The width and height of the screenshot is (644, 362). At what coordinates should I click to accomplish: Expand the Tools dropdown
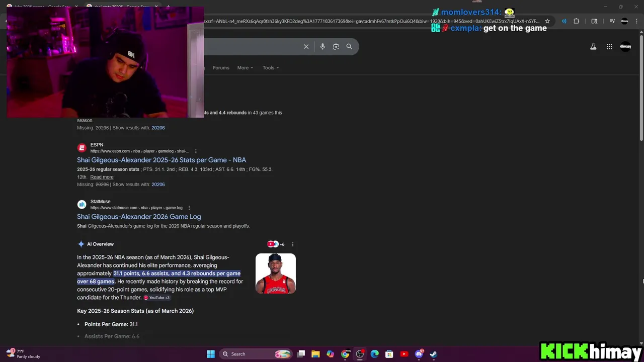click(x=271, y=68)
